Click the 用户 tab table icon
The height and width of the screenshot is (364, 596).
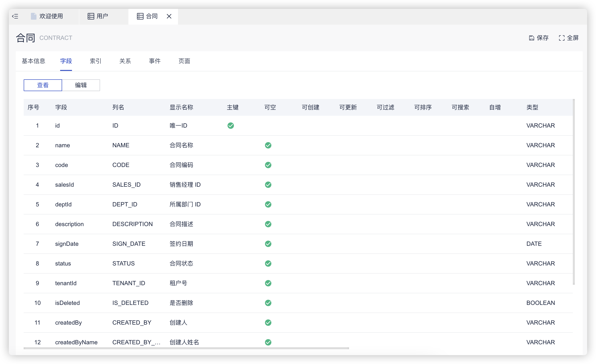tap(91, 16)
